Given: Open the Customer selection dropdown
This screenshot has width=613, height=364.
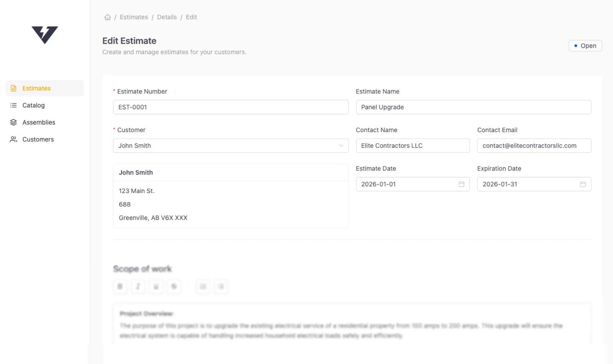Looking at the screenshot, I should [230, 146].
